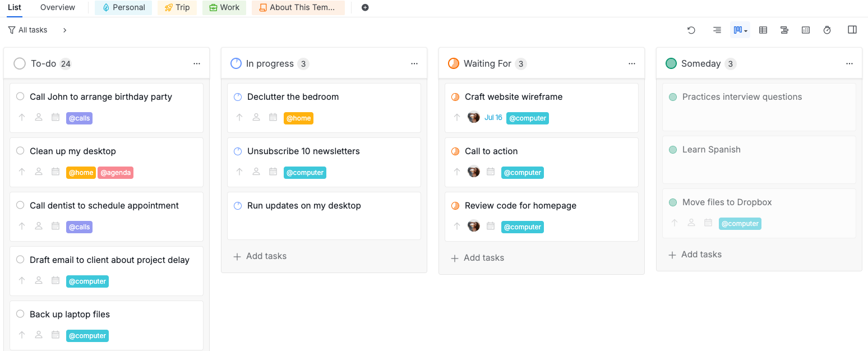
Task: Click the Jul 16 due date on Craft wireframe
Action: tap(493, 118)
